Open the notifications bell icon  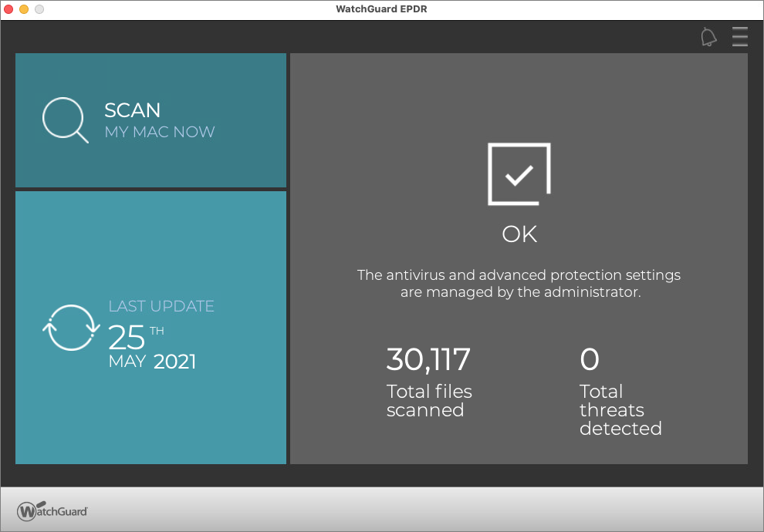(708, 36)
